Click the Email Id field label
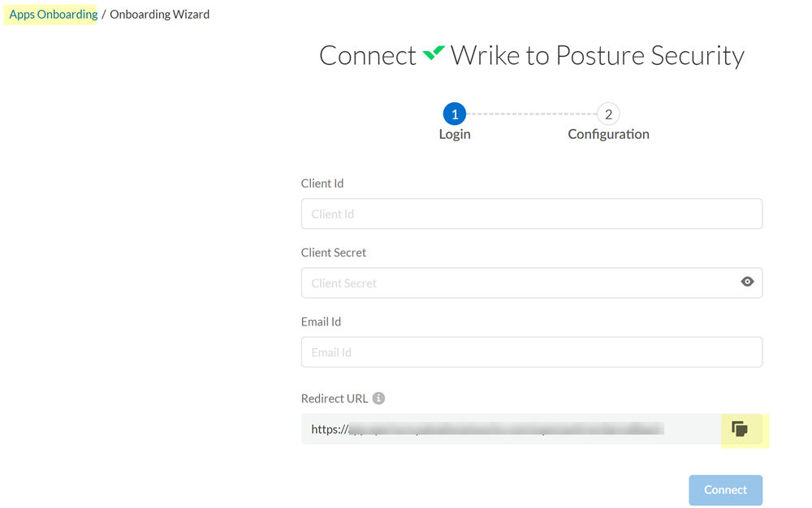 coord(322,321)
